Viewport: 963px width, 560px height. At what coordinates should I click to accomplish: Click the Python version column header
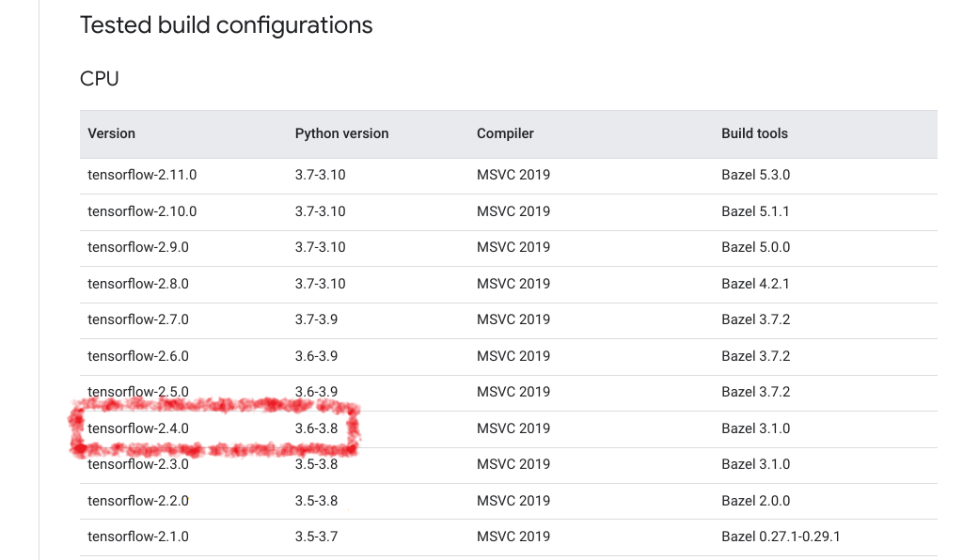point(341,133)
